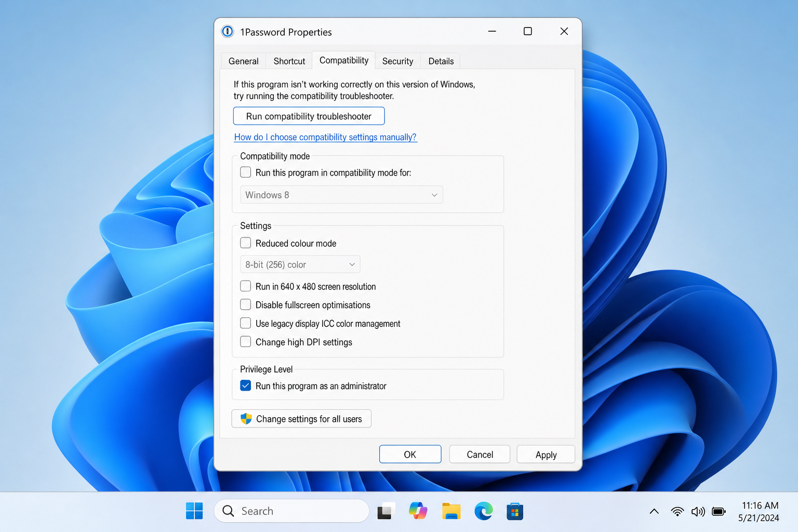Toggle Disable fullscreen optimisations
This screenshot has height=532, width=798.
246,305
